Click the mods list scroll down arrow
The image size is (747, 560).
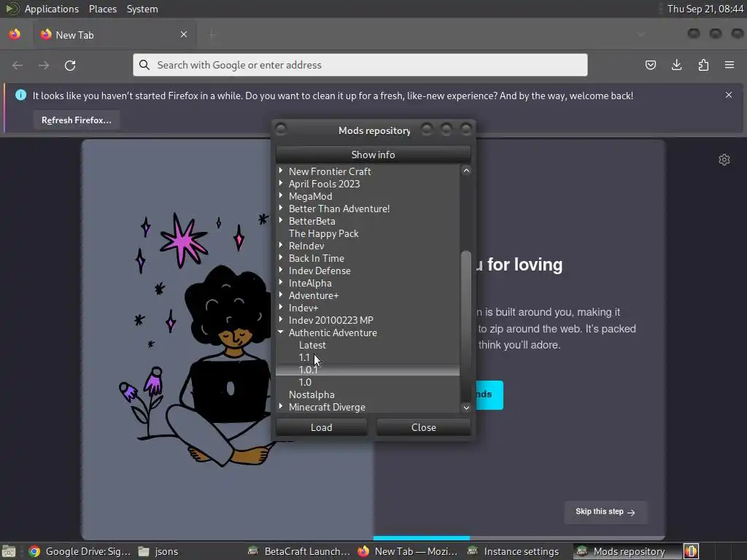click(x=466, y=407)
